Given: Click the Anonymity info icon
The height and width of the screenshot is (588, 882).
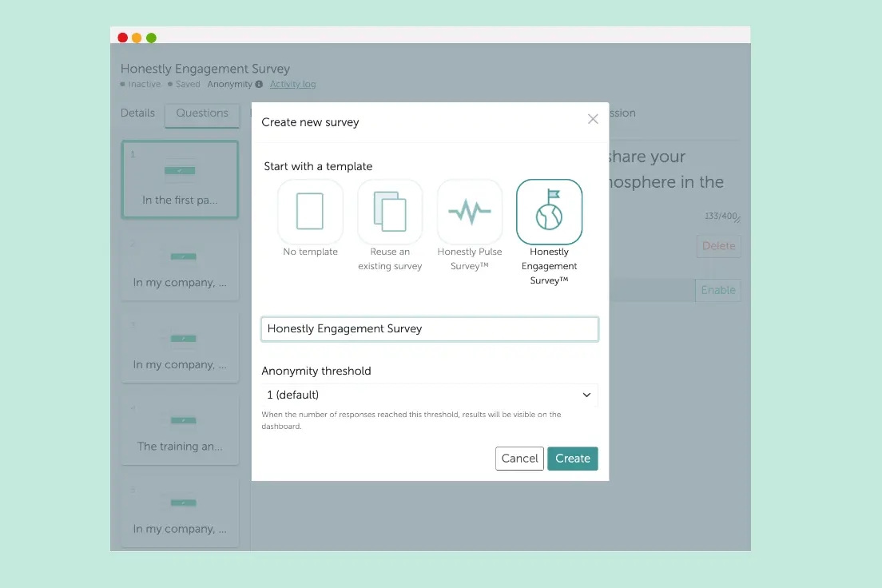Looking at the screenshot, I should tap(259, 85).
